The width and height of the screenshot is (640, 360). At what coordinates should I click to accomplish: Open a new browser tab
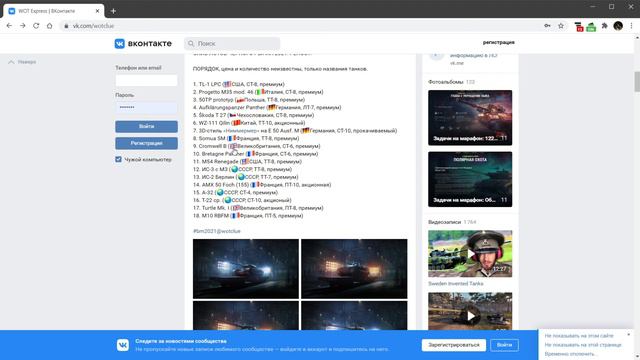[113, 11]
